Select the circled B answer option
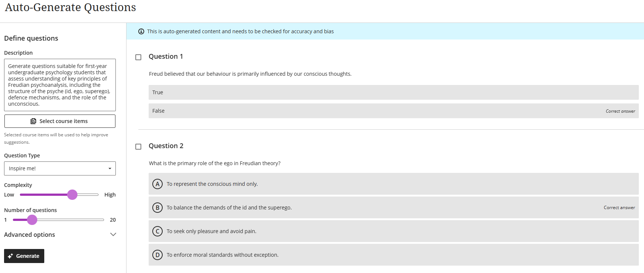This screenshot has height=273, width=644. click(x=157, y=208)
